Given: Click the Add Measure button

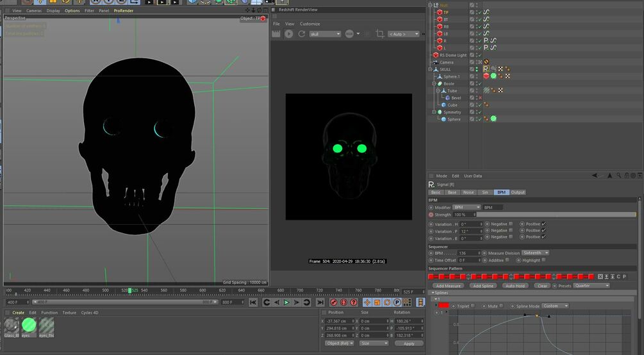Looking at the screenshot, I should coord(448,286).
